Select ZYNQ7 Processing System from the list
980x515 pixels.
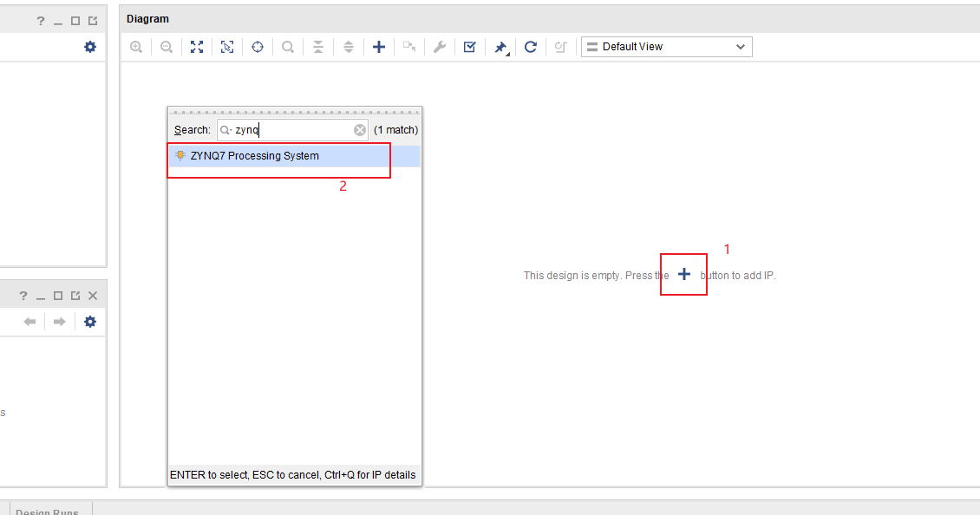tap(294, 156)
